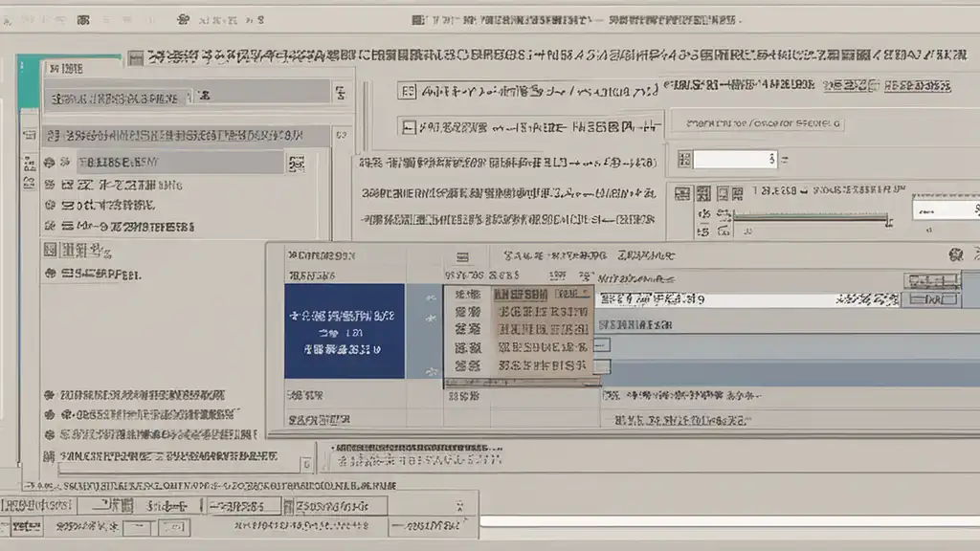Click the dark blue panel in the front dialog
The width and height of the screenshot is (980, 551).
(345, 331)
